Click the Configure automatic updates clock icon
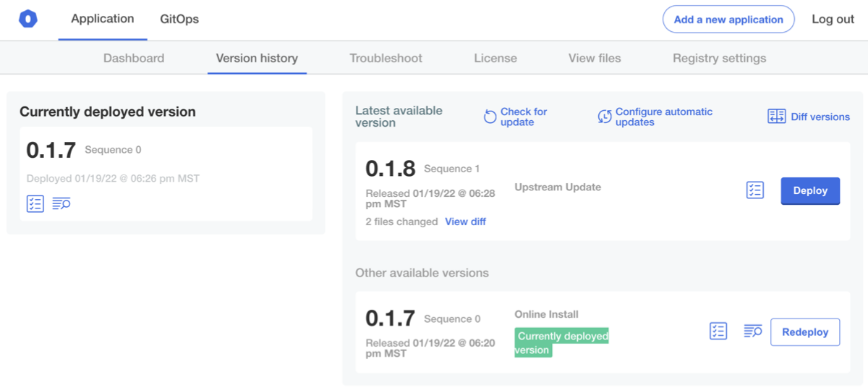This screenshot has height=388, width=868. pos(605,117)
